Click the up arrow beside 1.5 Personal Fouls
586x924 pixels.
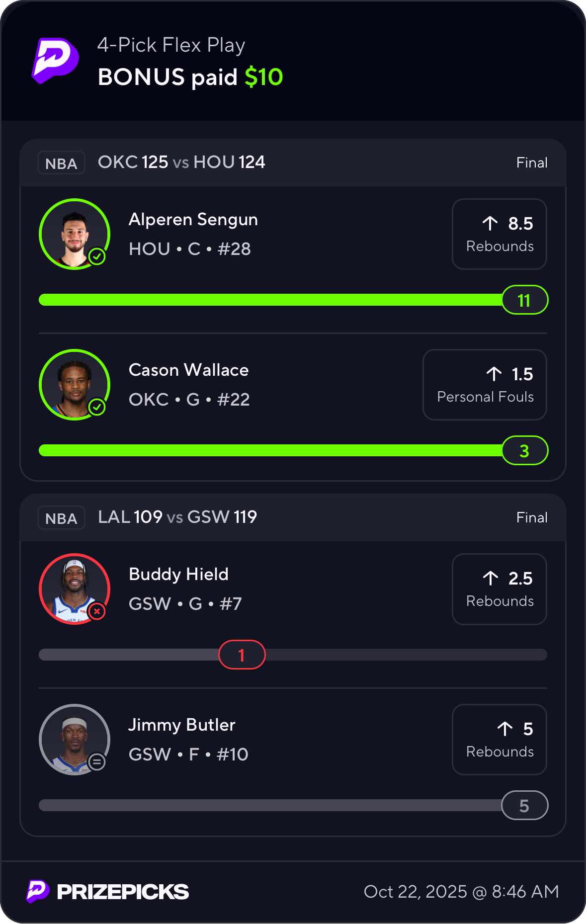click(494, 374)
